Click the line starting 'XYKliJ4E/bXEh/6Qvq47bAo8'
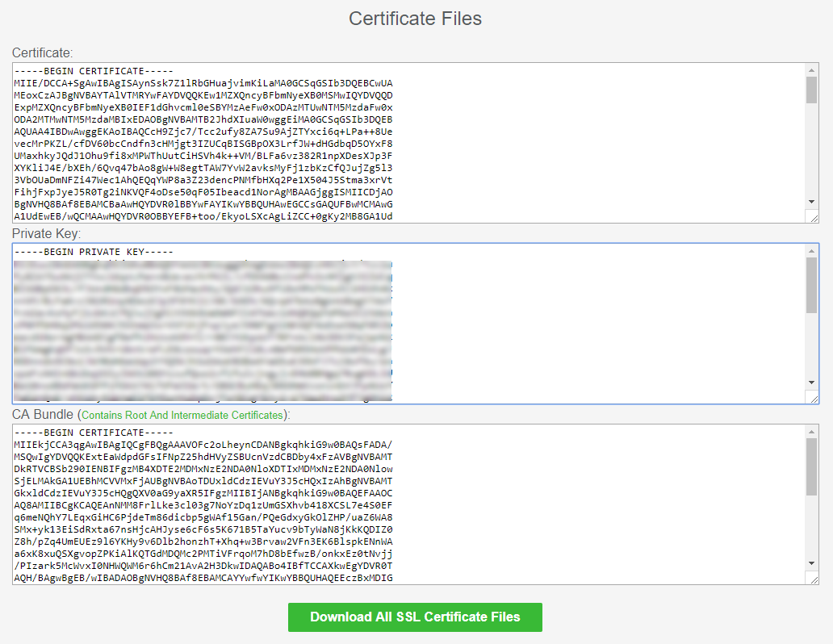833x644 pixels. [x=203, y=168]
